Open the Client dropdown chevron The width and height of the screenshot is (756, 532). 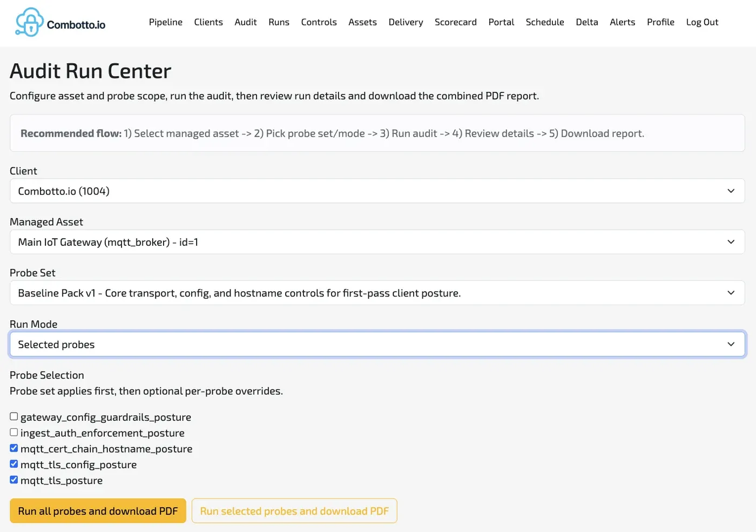point(731,191)
